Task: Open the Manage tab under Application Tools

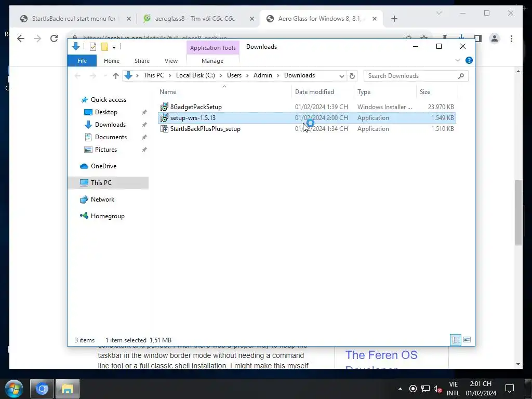Action: tap(212, 61)
